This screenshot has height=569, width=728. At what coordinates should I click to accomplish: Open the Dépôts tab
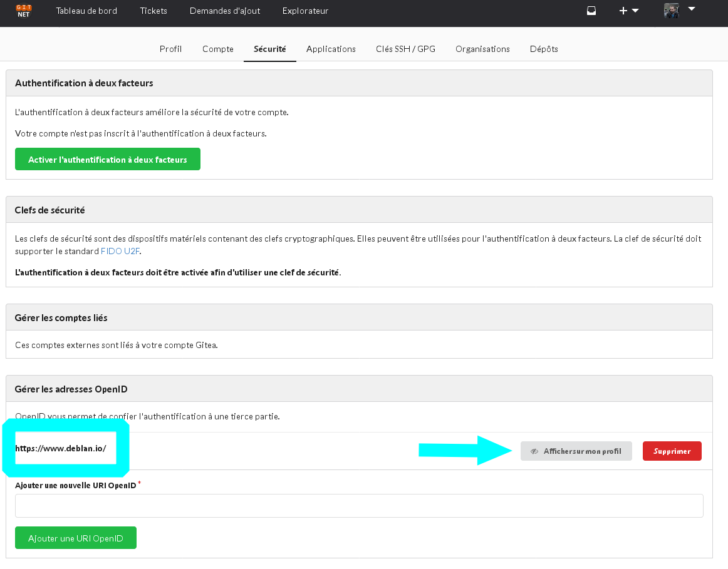click(x=544, y=49)
